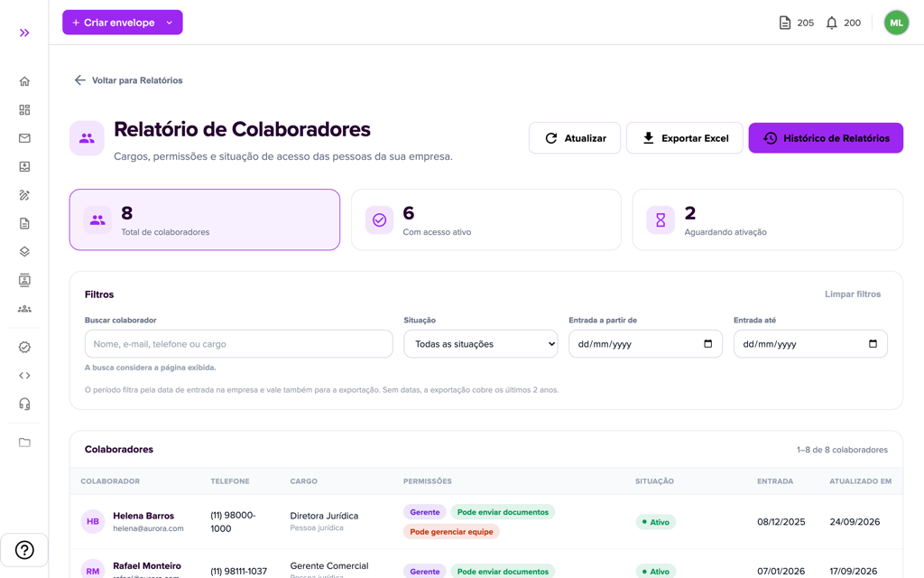Select the Com acesso ativo card
The height and width of the screenshot is (578, 924).
point(486,219)
